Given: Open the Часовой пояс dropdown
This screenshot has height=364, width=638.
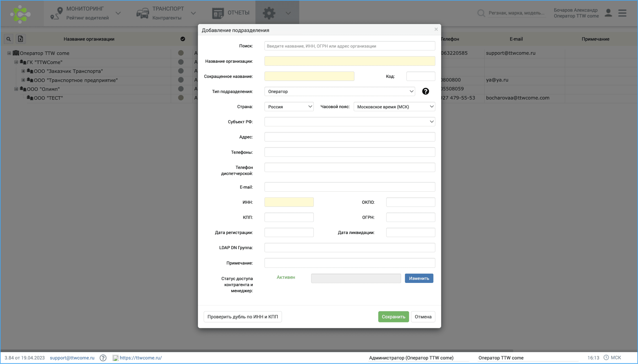Looking at the screenshot, I should pyautogui.click(x=394, y=107).
